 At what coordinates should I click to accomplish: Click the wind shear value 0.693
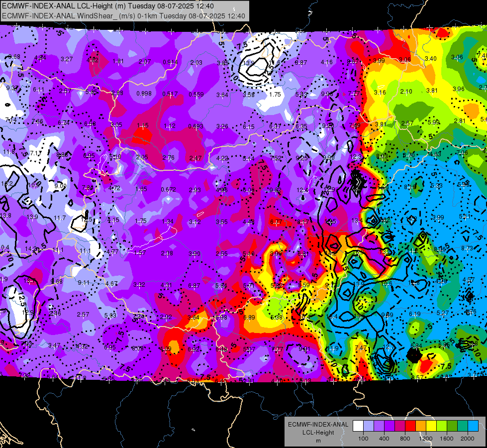click(x=195, y=126)
